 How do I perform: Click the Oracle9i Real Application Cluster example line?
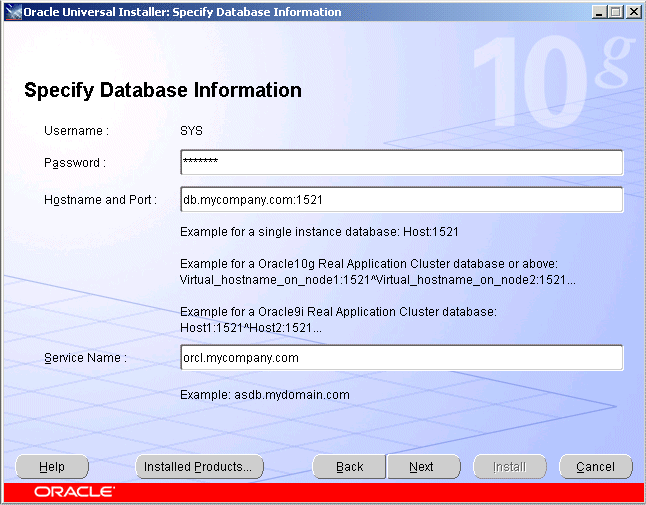339,311
